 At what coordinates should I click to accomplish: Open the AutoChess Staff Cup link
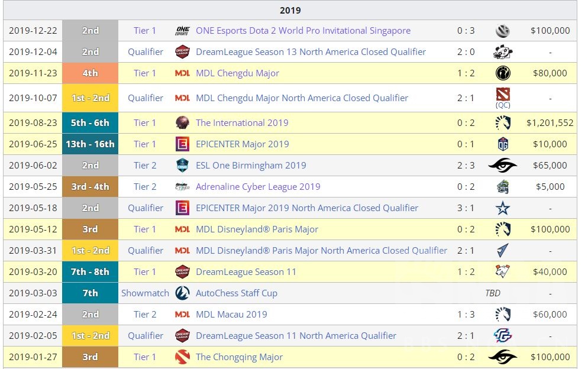pyautogui.click(x=235, y=293)
